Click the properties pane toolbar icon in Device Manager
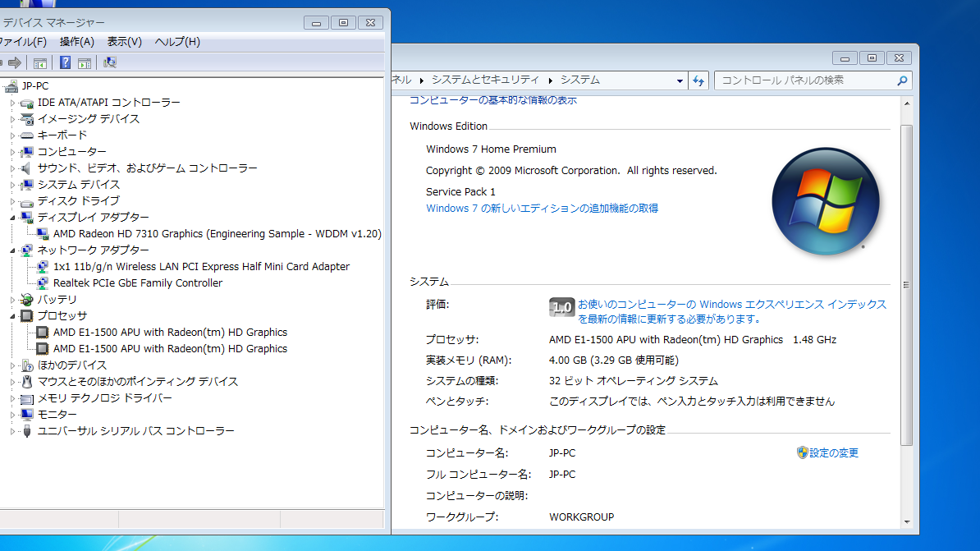The height and width of the screenshot is (551, 980). pyautogui.click(x=85, y=62)
